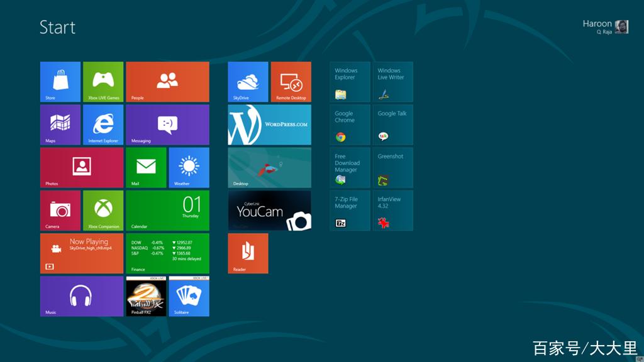Open the Google Talk tile
644x362 pixels.
coord(392,125)
